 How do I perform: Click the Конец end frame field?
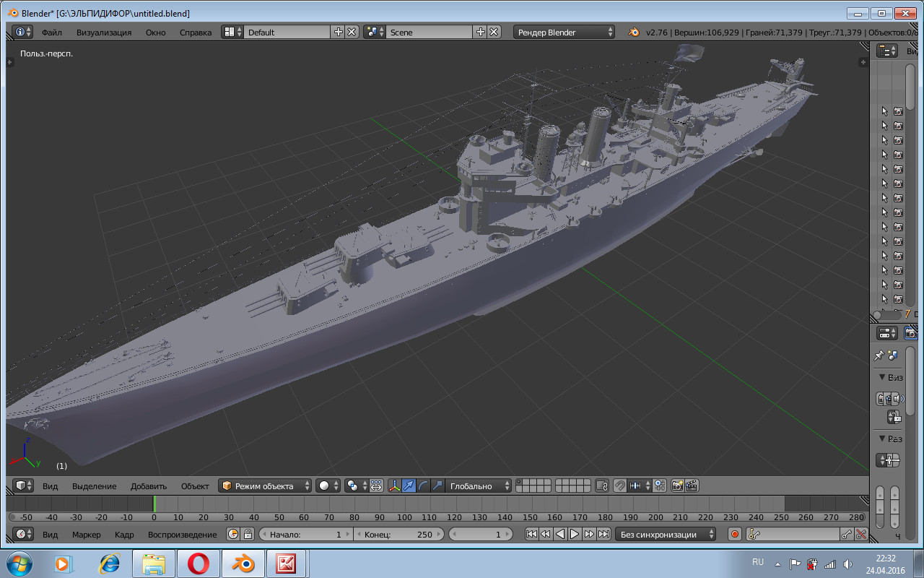398,535
